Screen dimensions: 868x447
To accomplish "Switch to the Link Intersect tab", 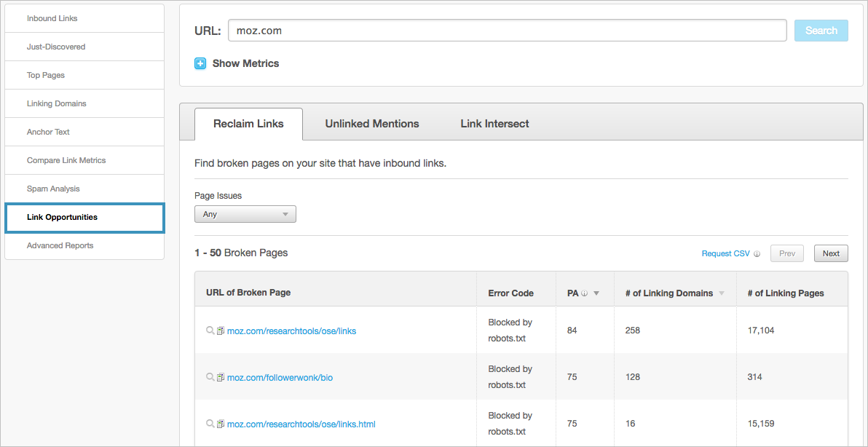I will [x=494, y=124].
